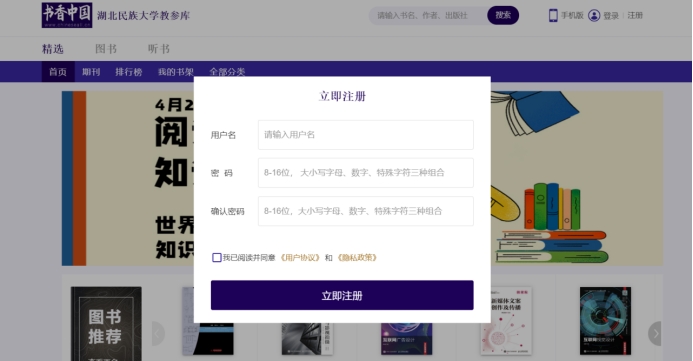This screenshot has height=361, width=693.
Task: Click the 登录 link in the header
Action: pos(611,15)
